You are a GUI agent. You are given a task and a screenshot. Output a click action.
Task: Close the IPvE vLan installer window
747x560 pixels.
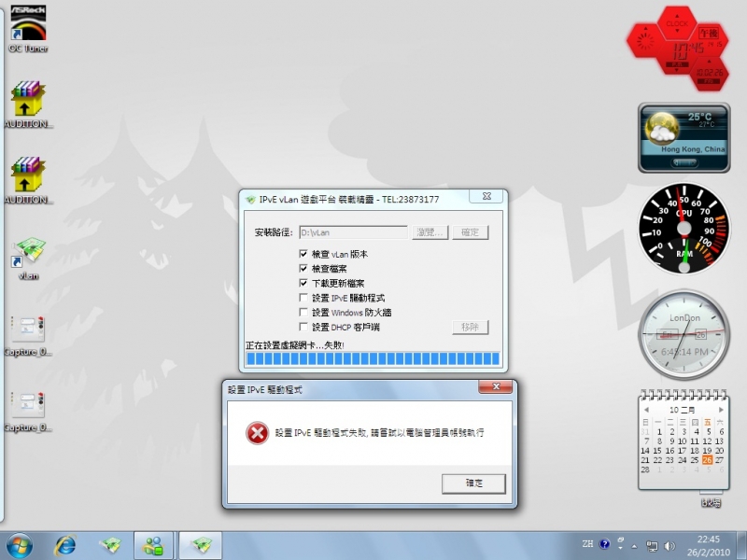point(486,196)
